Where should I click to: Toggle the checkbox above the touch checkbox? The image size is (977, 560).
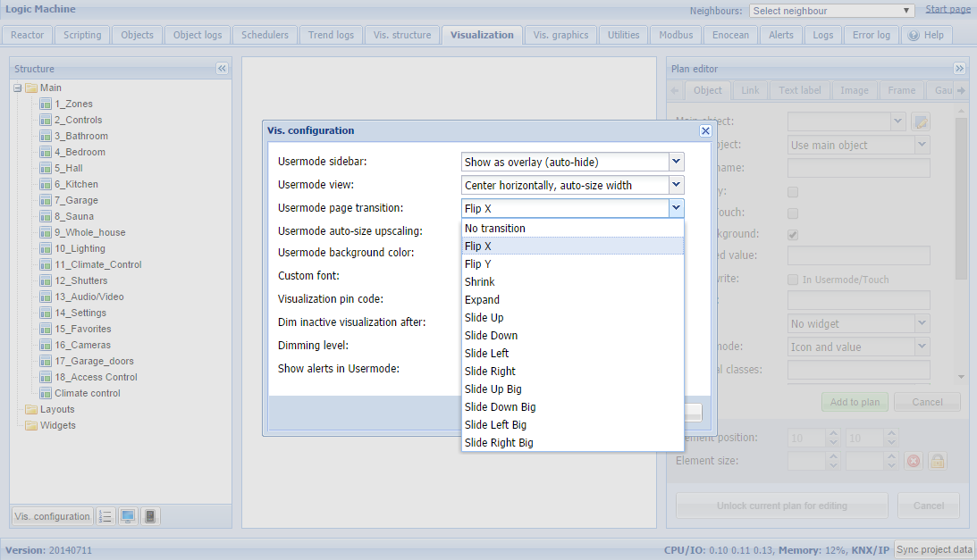(x=793, y=192)
